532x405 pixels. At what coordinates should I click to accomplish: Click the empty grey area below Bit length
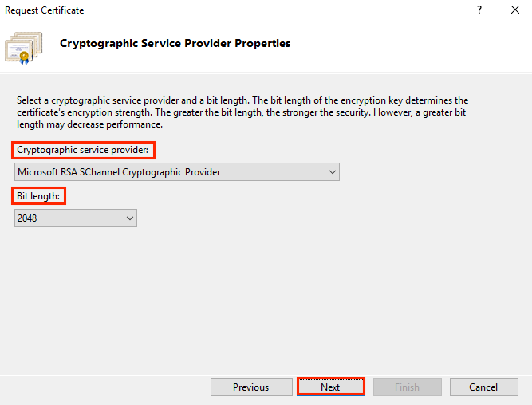coord(263,295)
